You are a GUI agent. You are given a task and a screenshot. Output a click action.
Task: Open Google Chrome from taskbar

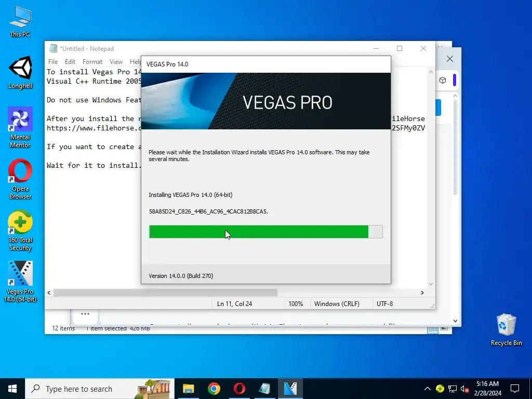click(x=214, y=389)
